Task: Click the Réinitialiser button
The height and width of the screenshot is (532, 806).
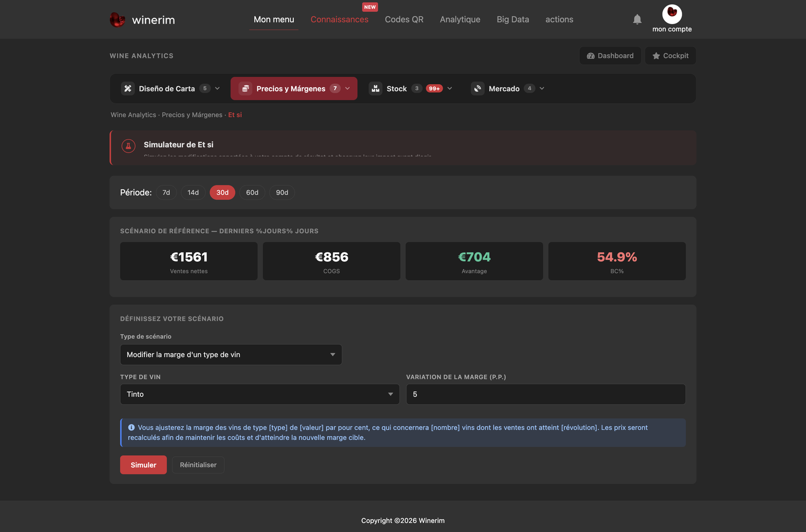Action: (198, 465)
